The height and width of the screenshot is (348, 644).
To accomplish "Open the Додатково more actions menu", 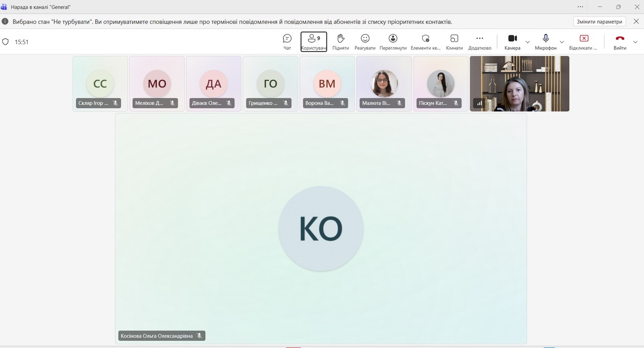I will click(x=479, y=42).
